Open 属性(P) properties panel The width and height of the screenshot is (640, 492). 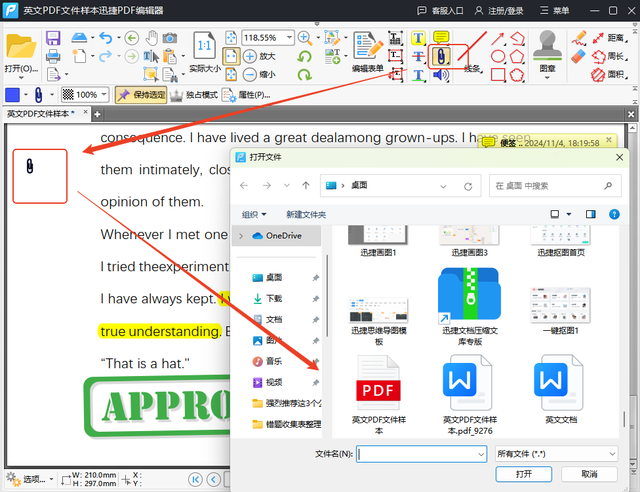(246, 95)
